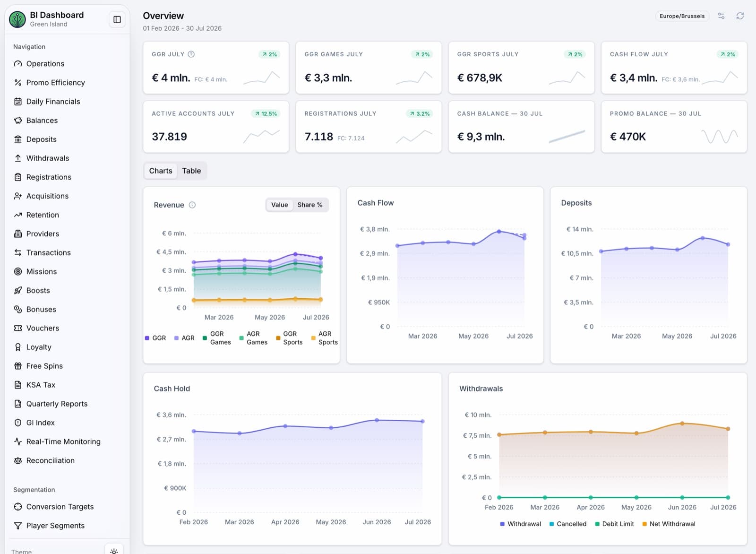Open the Europe/Brussels timezone selector
Screen dimensions: 756x554
pos(682,16)
